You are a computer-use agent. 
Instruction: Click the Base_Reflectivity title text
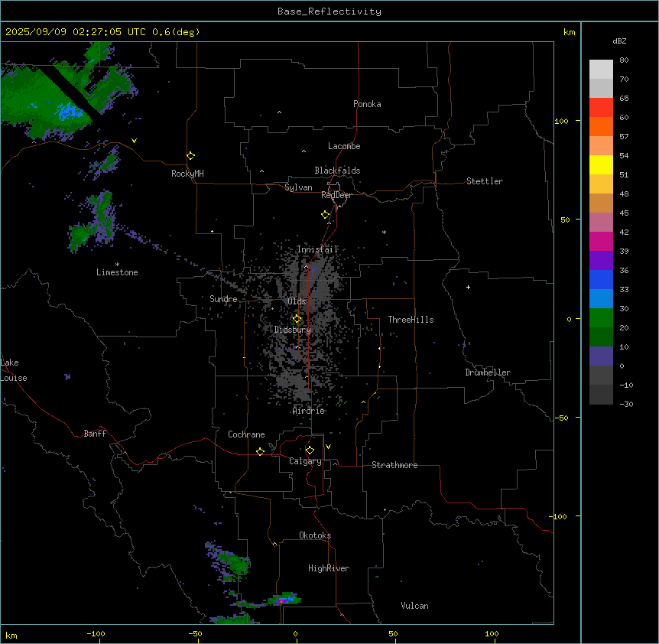point(329,11)
